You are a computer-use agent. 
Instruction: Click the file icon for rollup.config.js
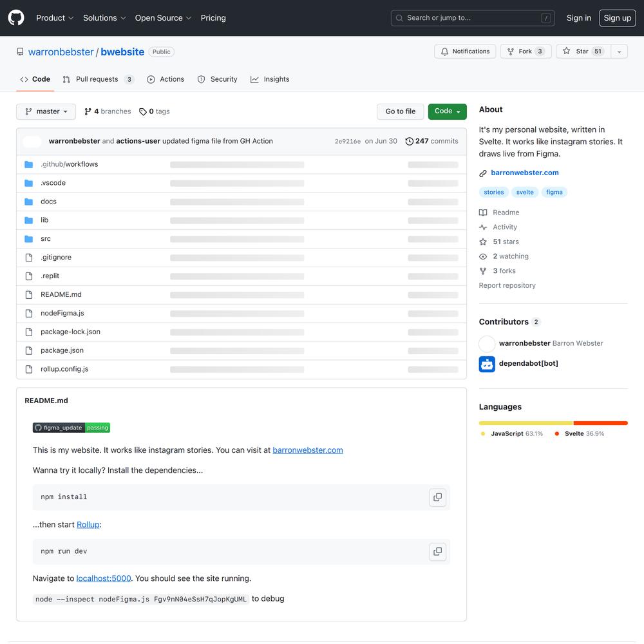point(29,369)
